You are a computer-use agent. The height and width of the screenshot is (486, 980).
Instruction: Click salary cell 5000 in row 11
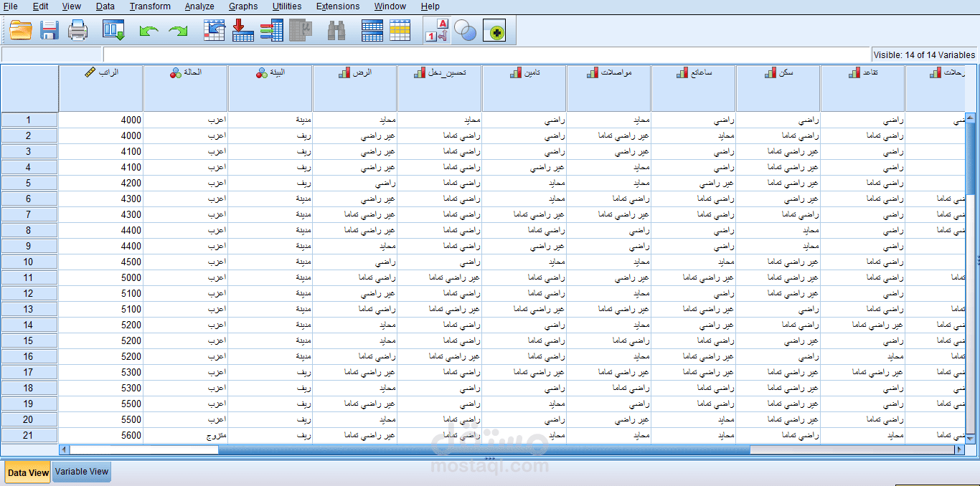pos(100,277)
